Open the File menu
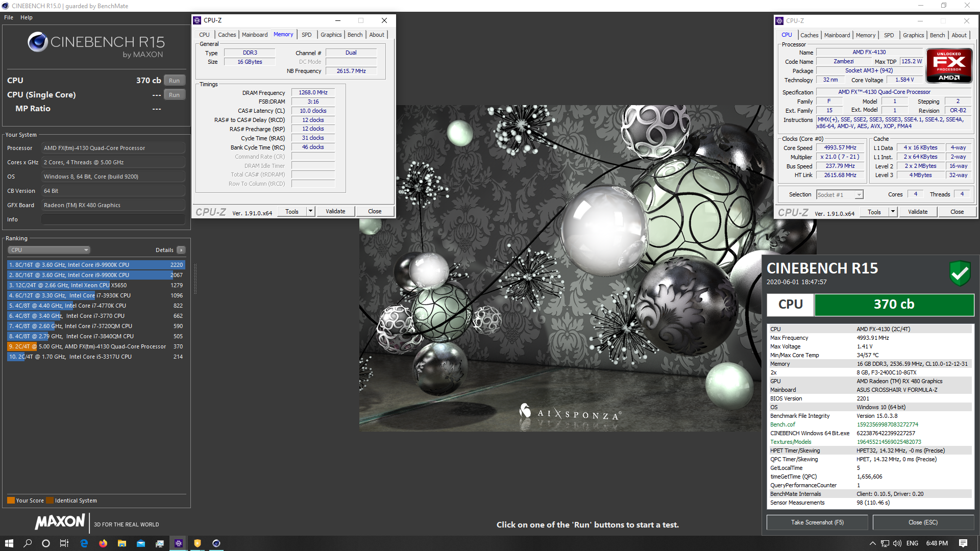 coord(9,17)
